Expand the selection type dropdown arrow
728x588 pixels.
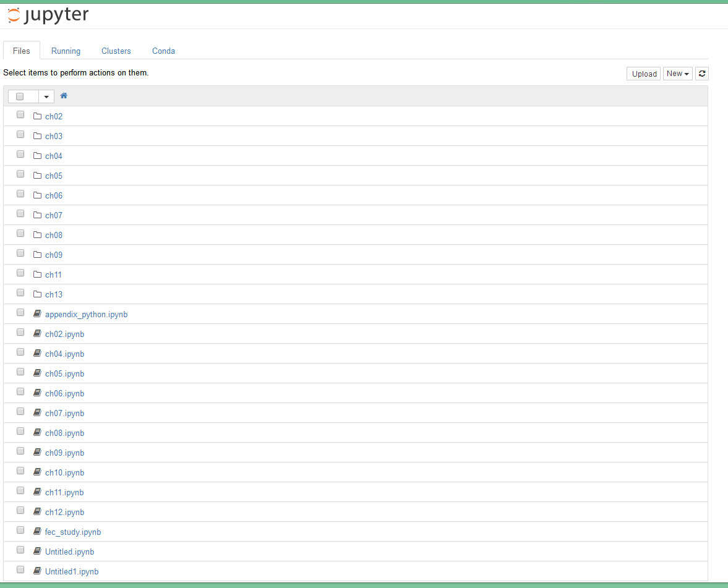click(46, 96)
